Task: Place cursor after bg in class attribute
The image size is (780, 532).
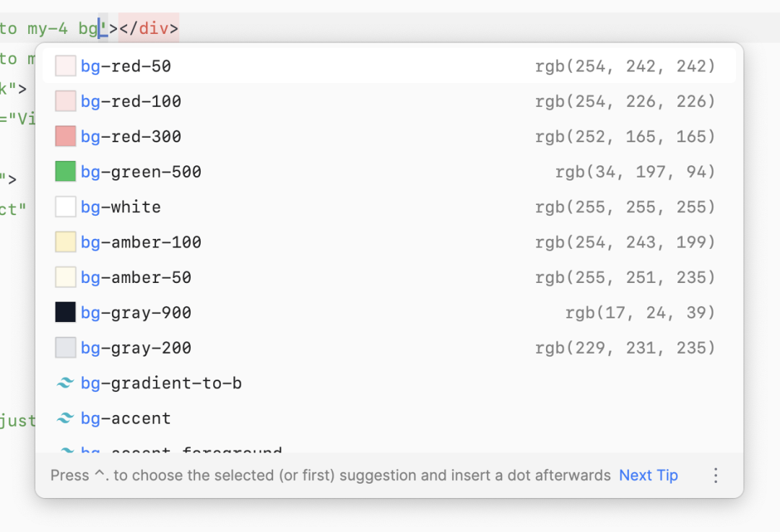Action: click(98, 29)
